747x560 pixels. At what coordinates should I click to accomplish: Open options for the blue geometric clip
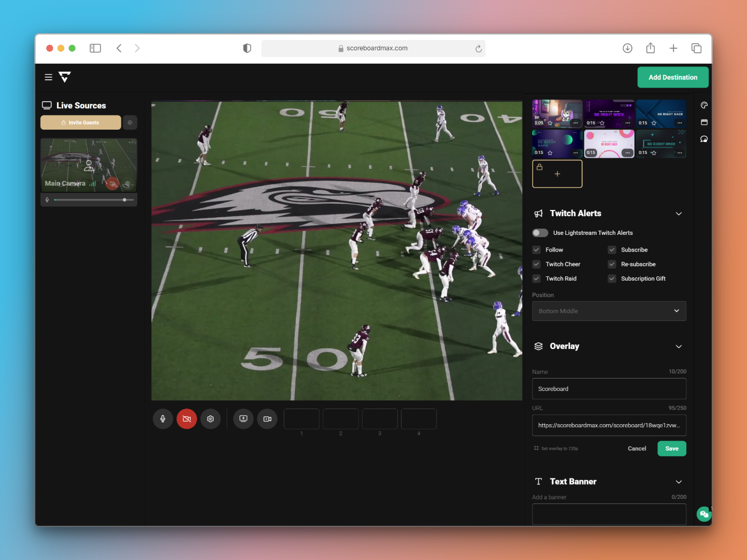(680, 123)
